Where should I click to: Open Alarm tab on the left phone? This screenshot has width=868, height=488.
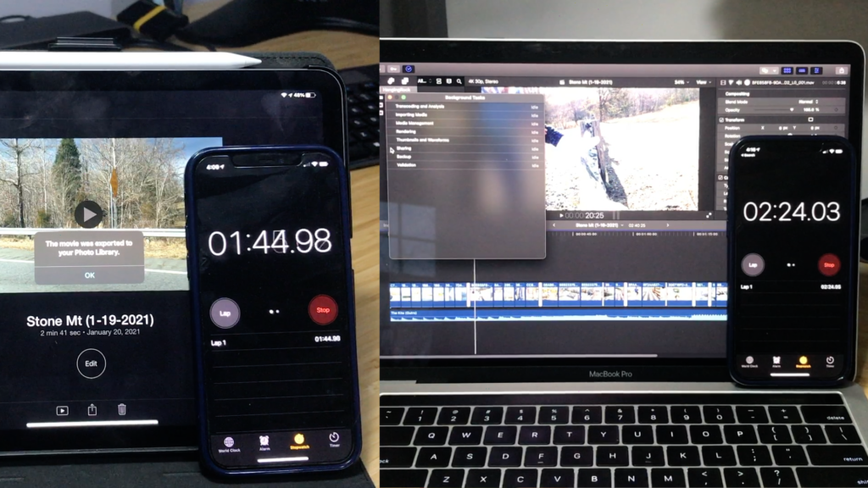tap(264, 443)
